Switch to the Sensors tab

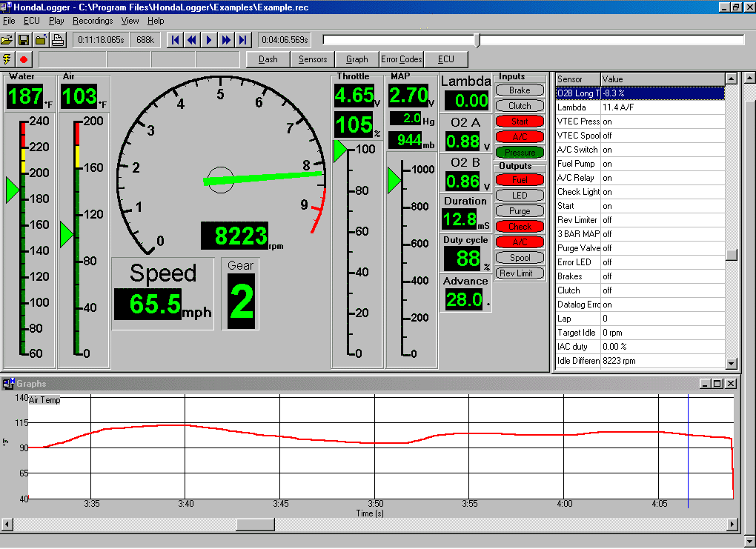313,59
